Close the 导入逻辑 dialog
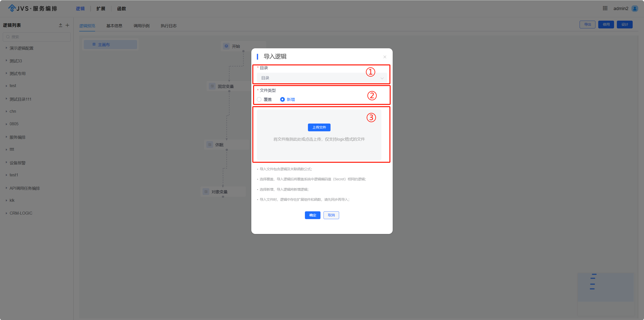 [x=385, y=57]
